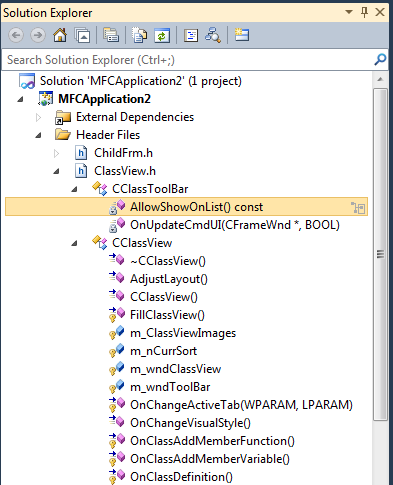Click the m_nCurrSort field icon
Screen dimensions: 393x485
117,351
